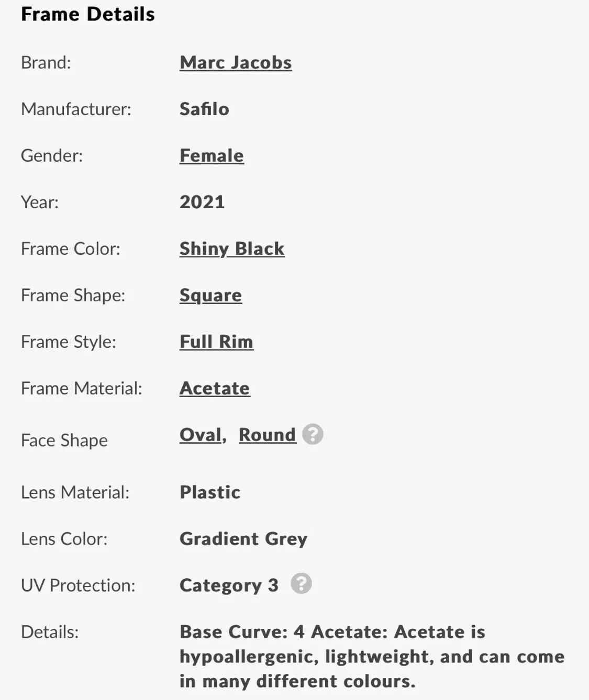Select the Square frame shape link
The image size is (589, 700).
coord(210,296)
